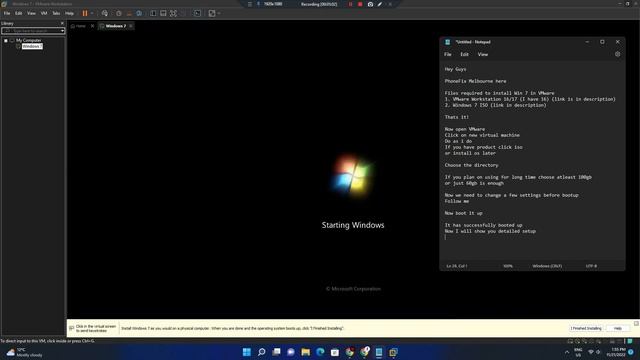Open the VMware Edit menu
This screenshot has height=360, width=640.
(x=18, y=13)
